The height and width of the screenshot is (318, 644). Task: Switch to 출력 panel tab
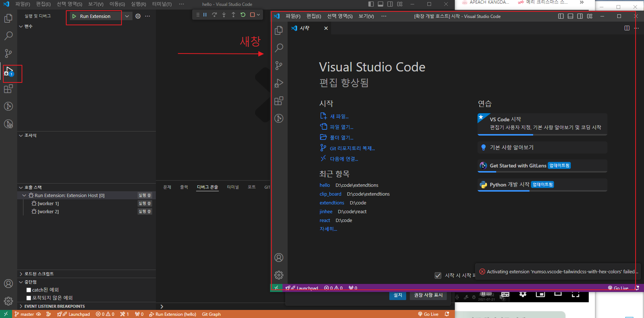(184, 187)
